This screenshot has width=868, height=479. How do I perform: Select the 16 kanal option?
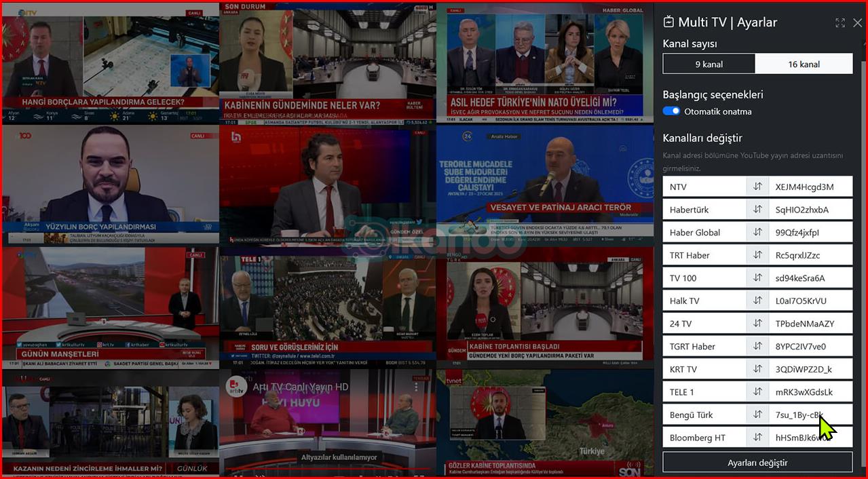point(804,64)
